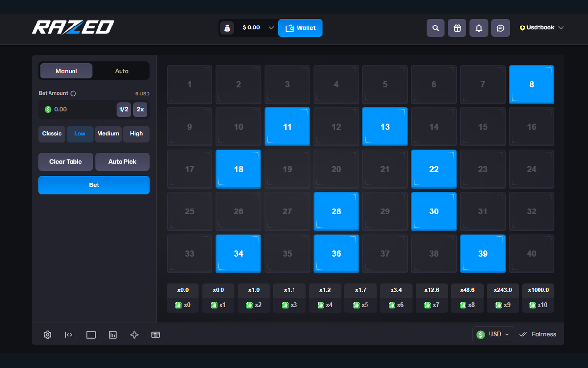The width and height of the screenshot is (588, 368).
Task: Click the x243.0 multiplier text
Action: pos(503,290)
